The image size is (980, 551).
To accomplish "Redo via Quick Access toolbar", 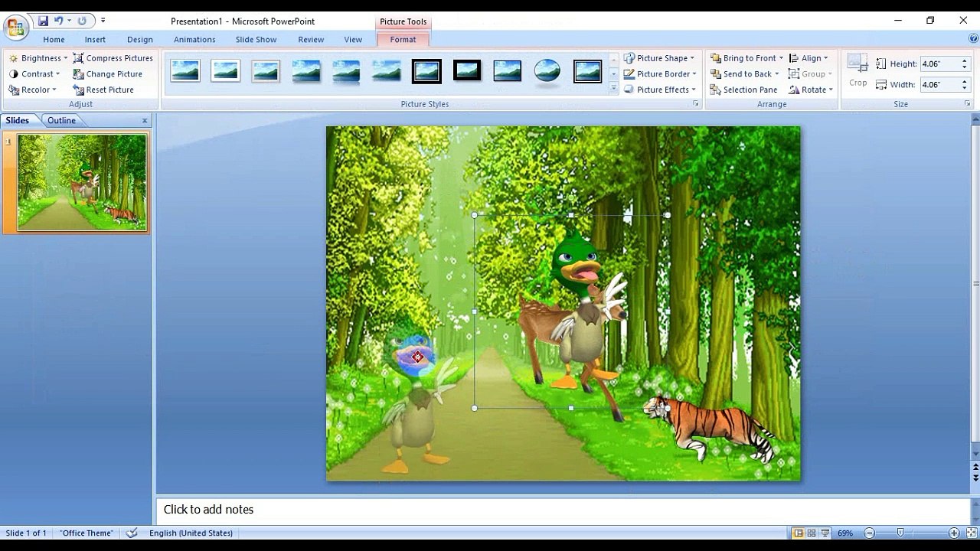I will pos(82,21).
